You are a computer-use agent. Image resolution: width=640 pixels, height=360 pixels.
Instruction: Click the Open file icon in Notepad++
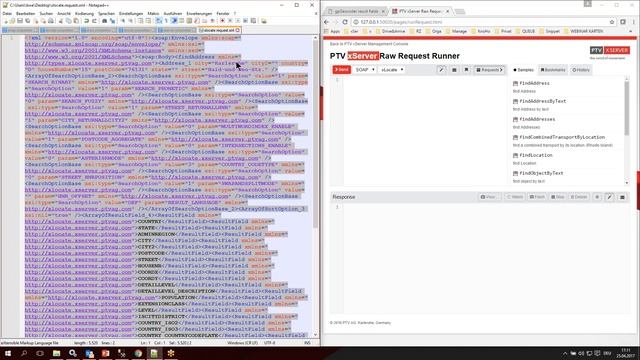(12, 21)
